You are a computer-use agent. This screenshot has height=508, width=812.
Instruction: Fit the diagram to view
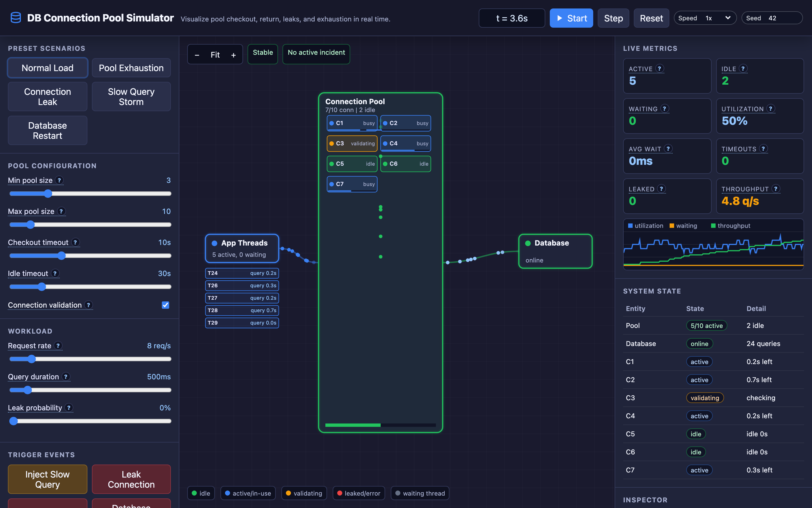[215, 55]
